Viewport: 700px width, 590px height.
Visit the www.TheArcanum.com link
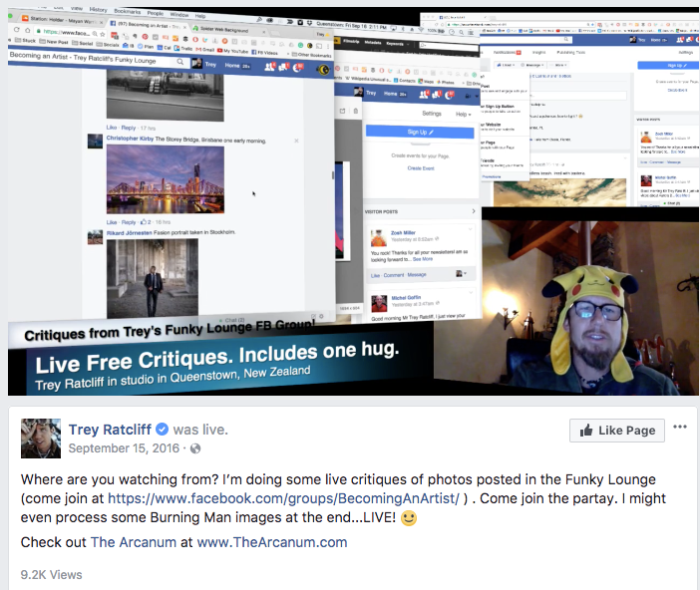(x=272, y=542)
